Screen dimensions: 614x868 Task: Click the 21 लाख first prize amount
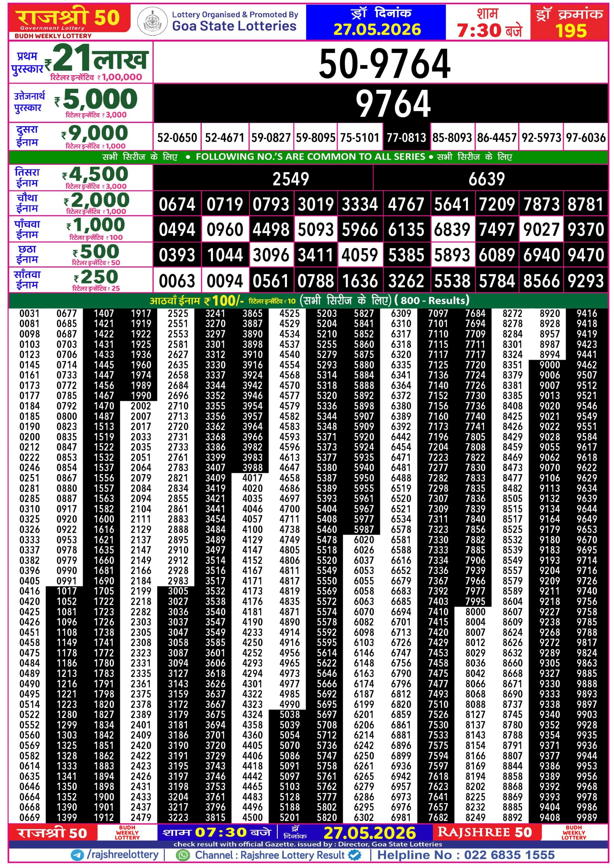tap(99, 58)
